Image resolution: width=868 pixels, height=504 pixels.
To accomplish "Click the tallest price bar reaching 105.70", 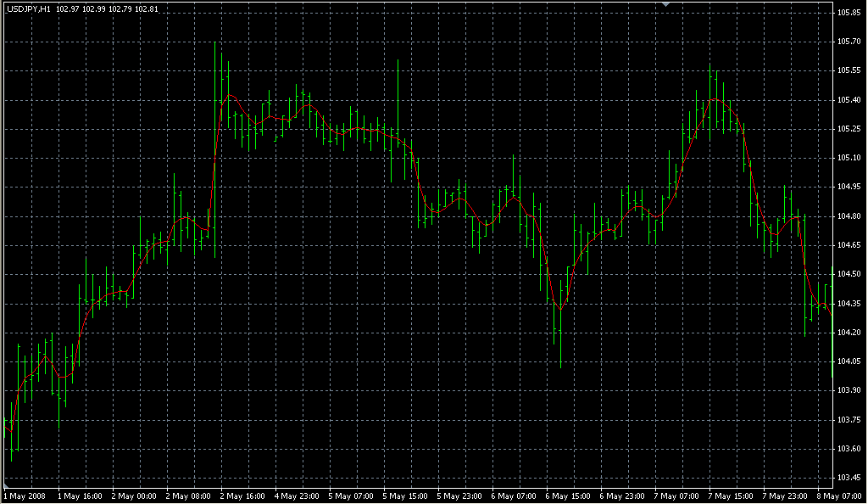I will [214, 149].
